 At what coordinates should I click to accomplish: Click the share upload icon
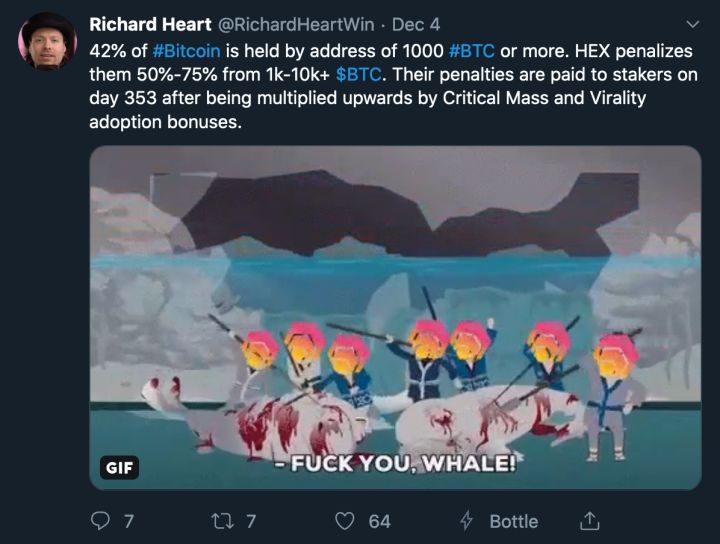point(589,521)
